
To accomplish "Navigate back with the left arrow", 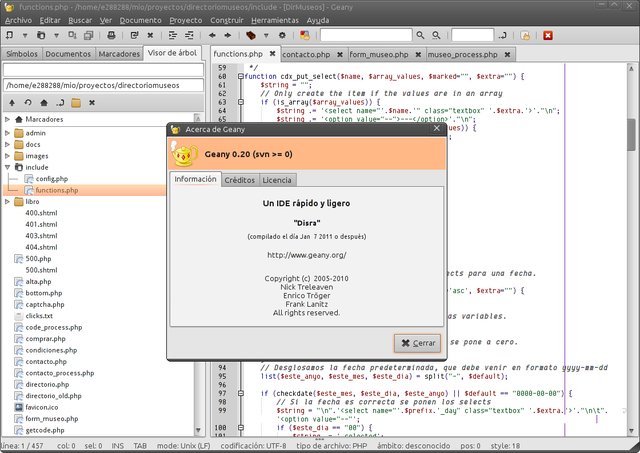I will click(x=212, y=36).
